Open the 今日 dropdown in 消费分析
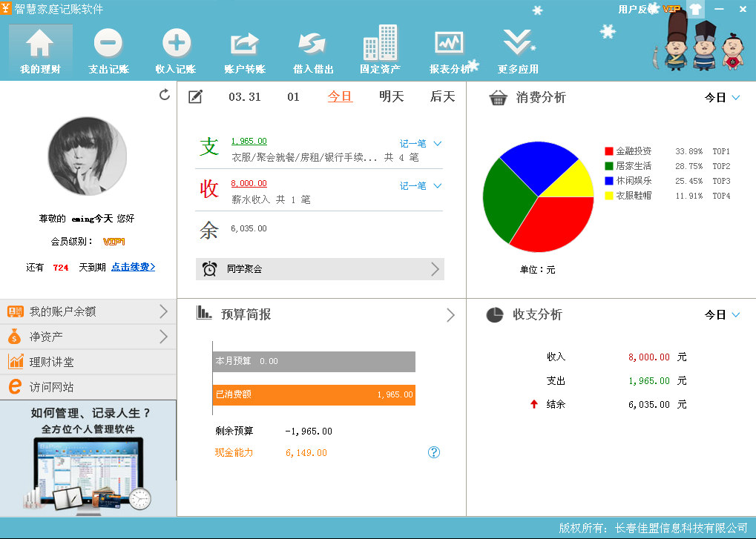 pyautogui.click(x=723, y=97)
